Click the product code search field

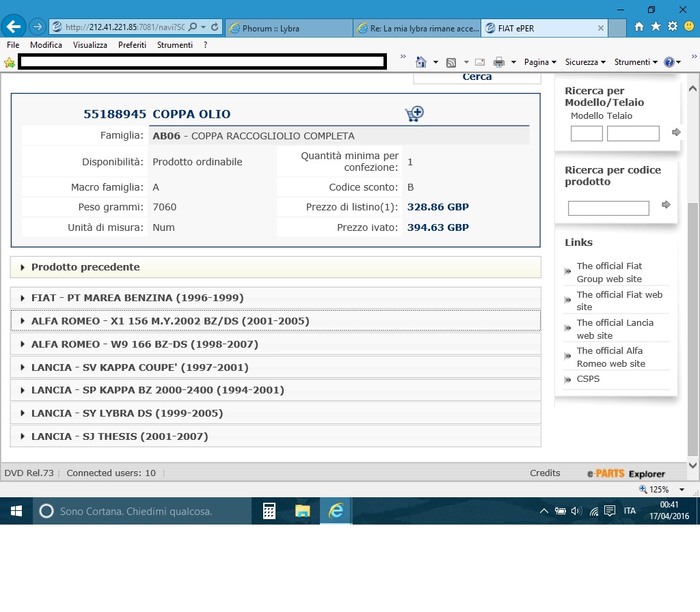point(608,208)
